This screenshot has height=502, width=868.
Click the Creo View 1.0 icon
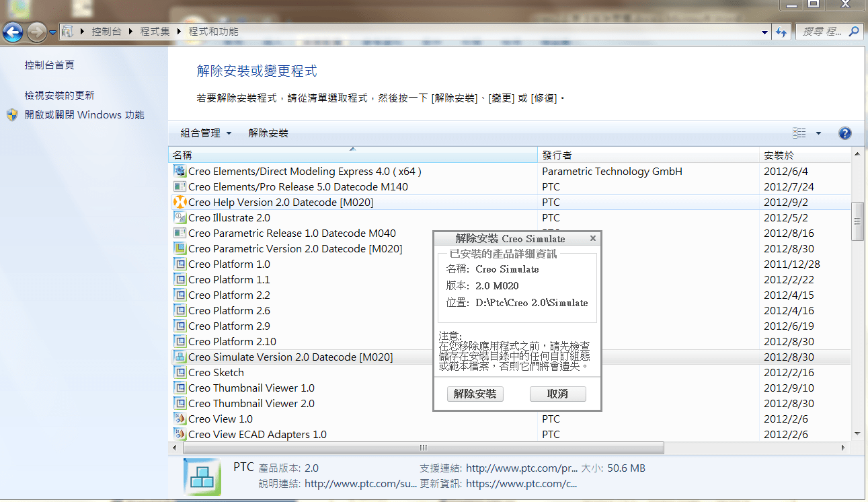(180, 419)
